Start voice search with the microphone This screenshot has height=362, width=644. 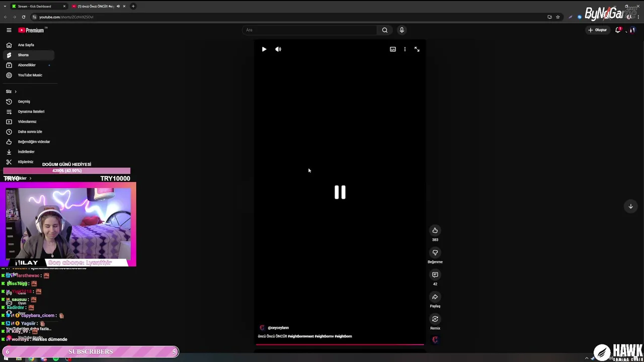401,30
